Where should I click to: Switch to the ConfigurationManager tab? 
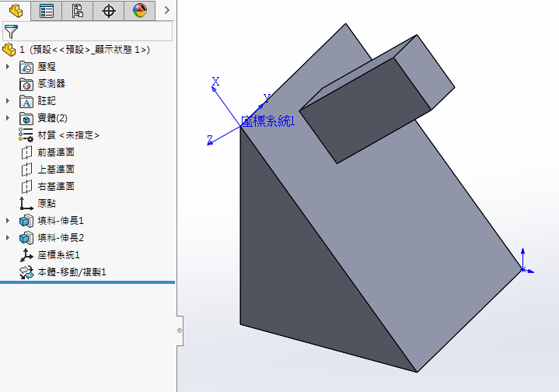click(x=78, y=11)
